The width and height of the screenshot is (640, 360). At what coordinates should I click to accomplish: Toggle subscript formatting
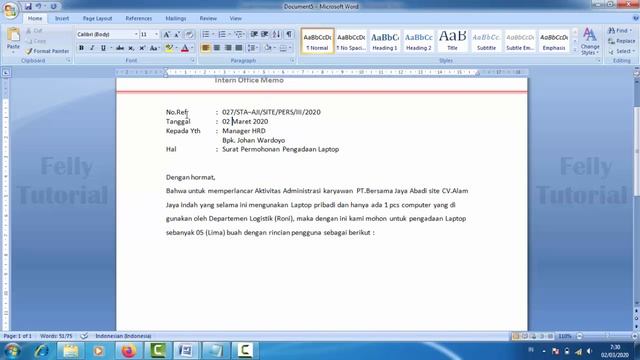tap(131, 48)
